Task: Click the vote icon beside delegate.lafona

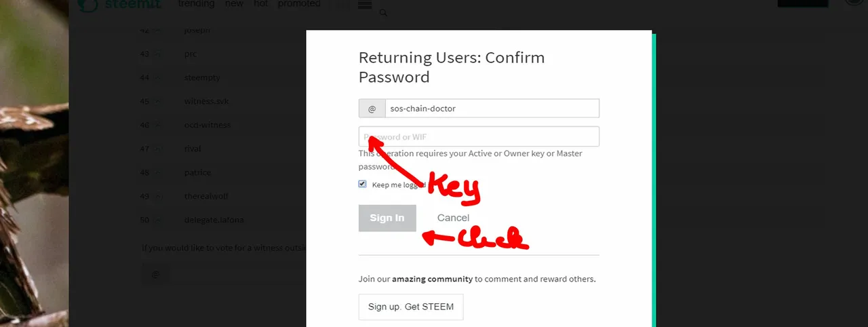Action: coord(157,220)
